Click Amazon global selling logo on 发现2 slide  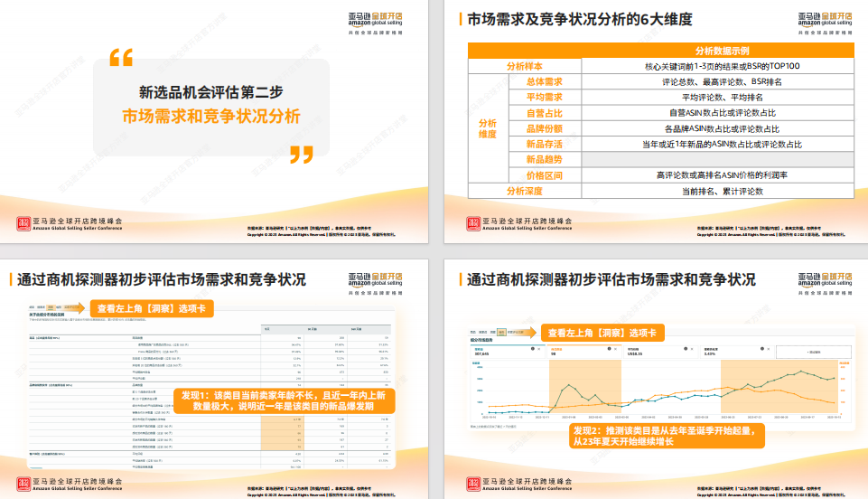coord(825,284)
